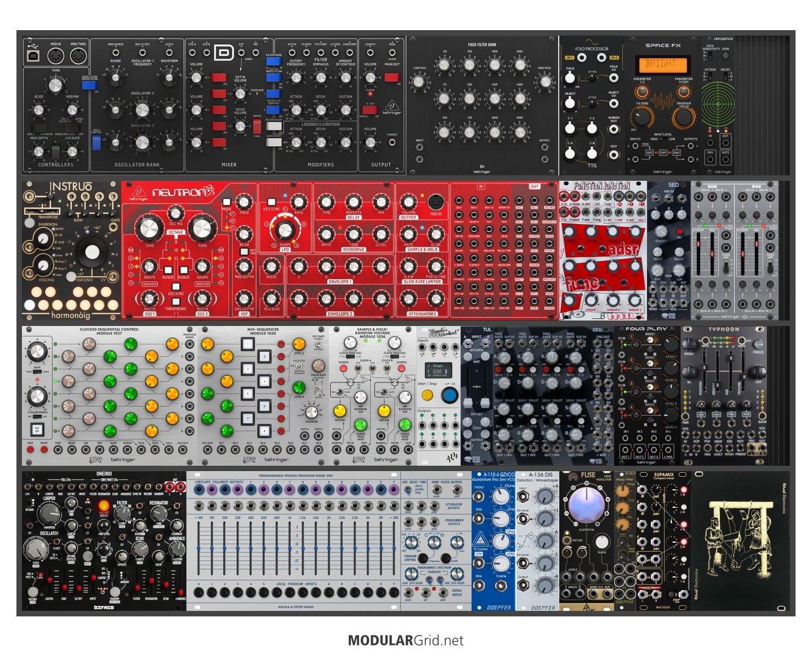
Task: Click the CLK OUT jack on Module 1027
Action: [183, 450]
